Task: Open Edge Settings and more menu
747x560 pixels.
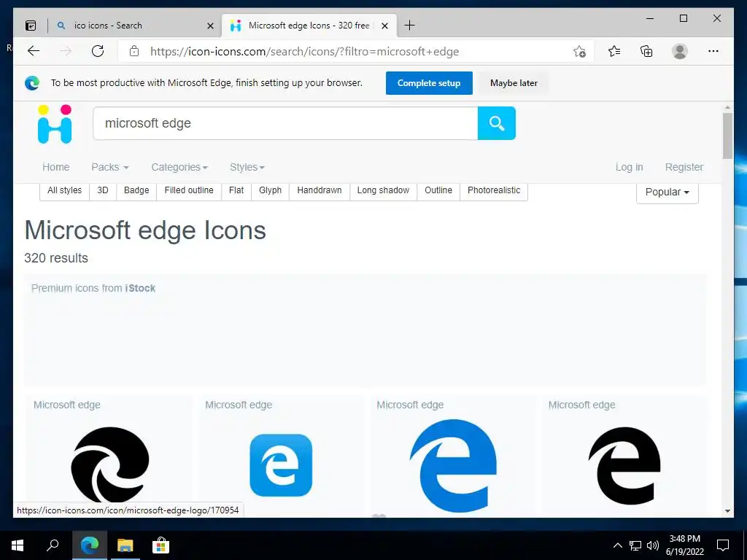Action: click(x=713, y=51)
